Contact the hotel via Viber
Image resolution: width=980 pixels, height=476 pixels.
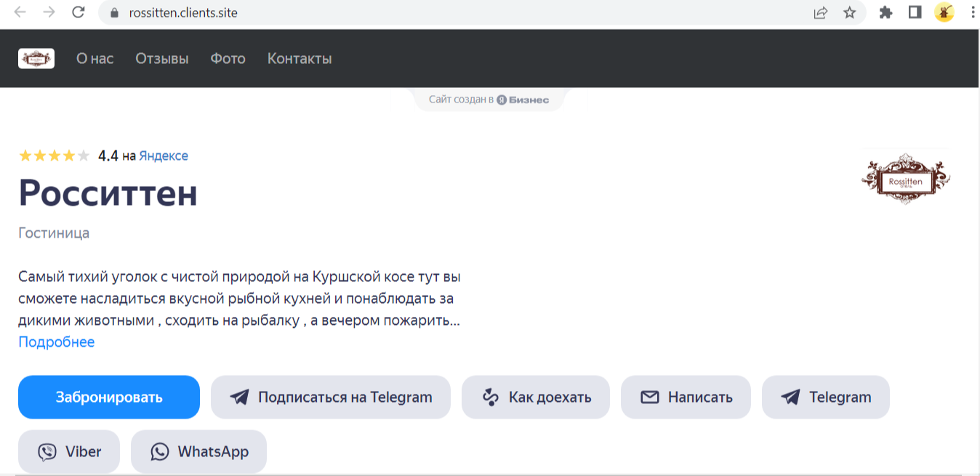point(69,452)
